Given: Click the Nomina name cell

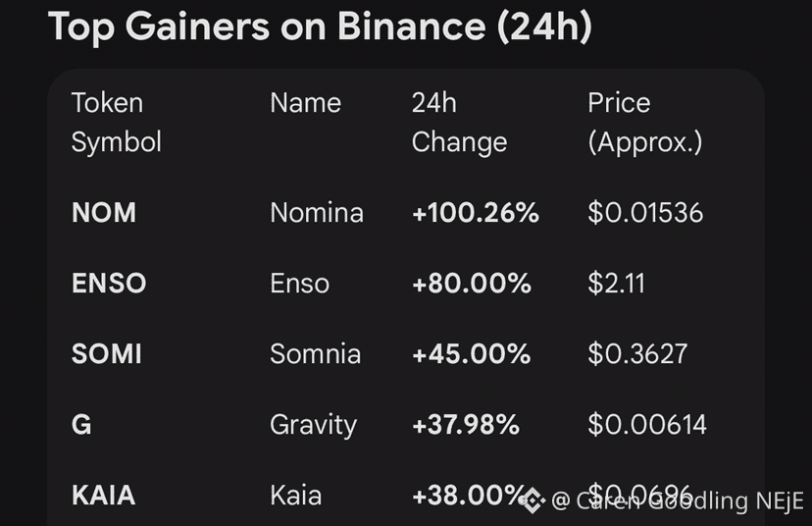Looking at the screenshot, I should 316,212.
